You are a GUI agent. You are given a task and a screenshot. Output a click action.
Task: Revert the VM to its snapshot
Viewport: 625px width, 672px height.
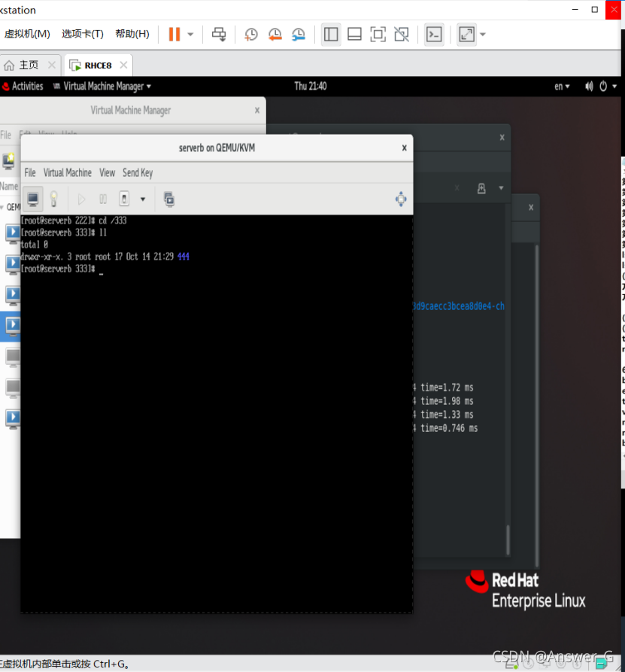(275, 35)
